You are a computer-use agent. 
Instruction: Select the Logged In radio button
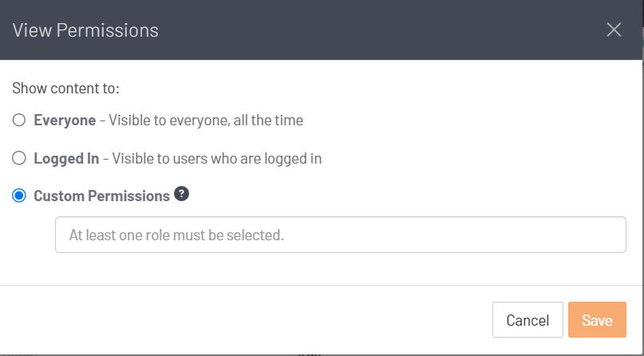(19, 158)
